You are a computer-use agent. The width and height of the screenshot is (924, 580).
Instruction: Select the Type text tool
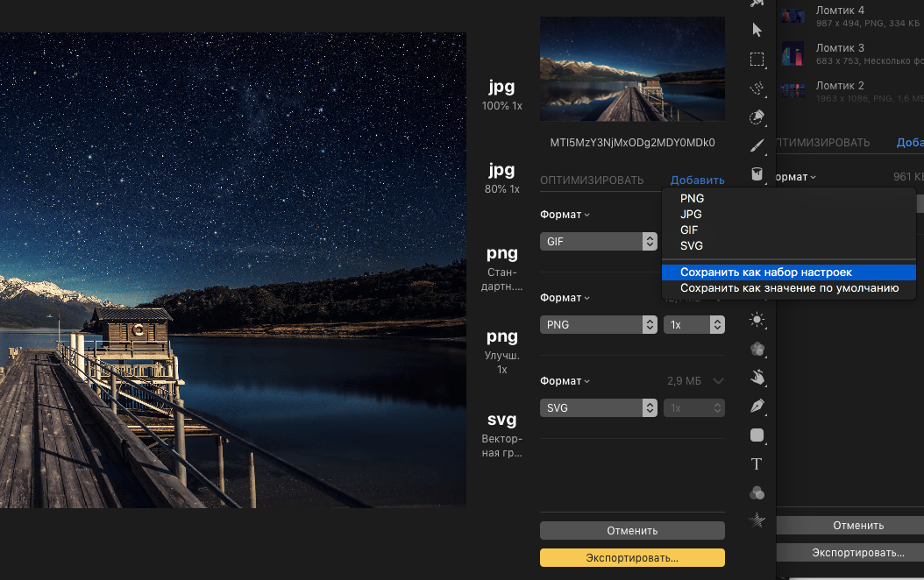[x=757, y=463]
